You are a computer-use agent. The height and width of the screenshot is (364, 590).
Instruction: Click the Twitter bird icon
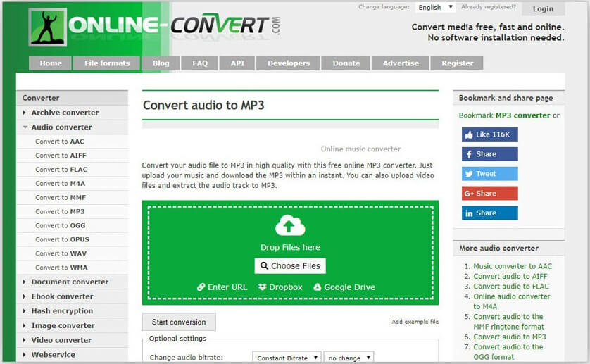click(469, 174)
